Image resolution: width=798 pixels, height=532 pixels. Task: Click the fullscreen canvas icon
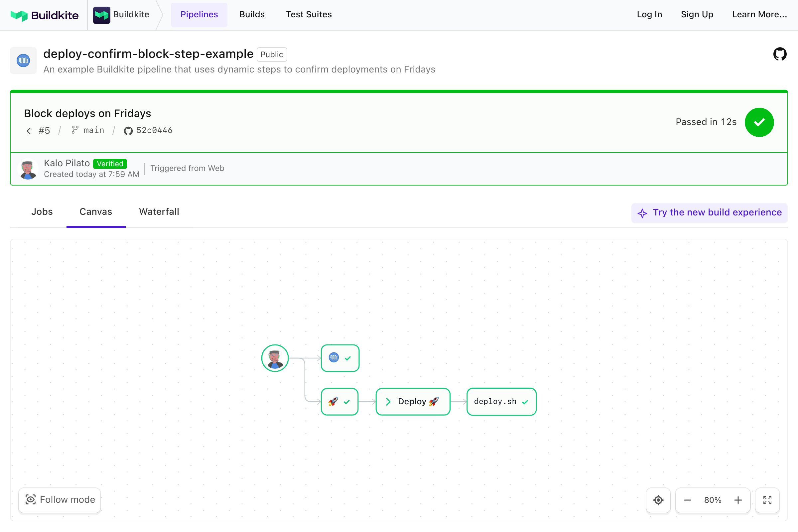pos(767,500)
